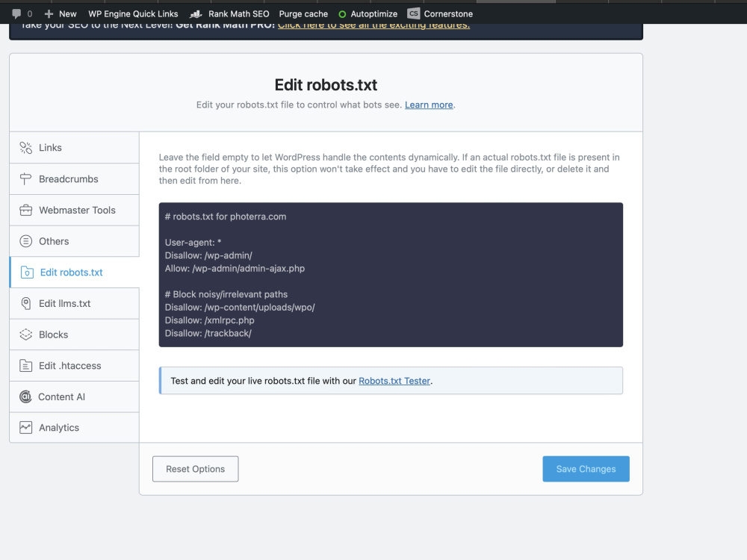This screenshot has height=560, width=747.
Task: Open the Rank Math SEO admin menu
Action: click(229, 13)
